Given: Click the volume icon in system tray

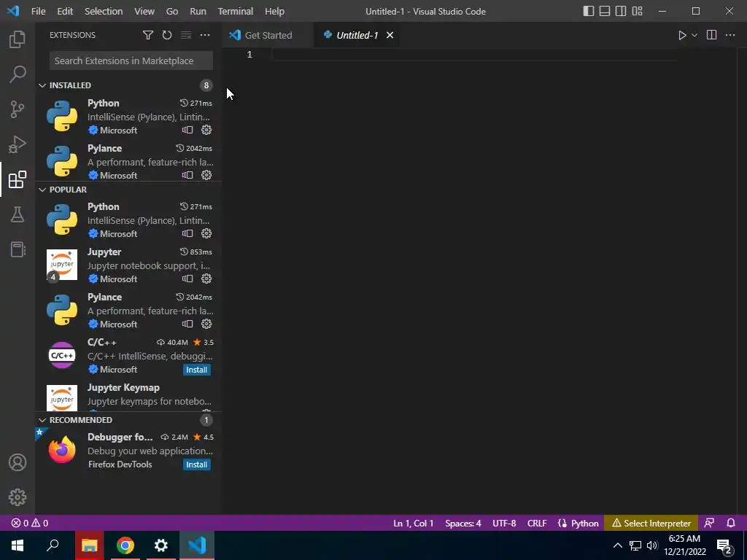Looking at the screenshot, I should 652,545.
